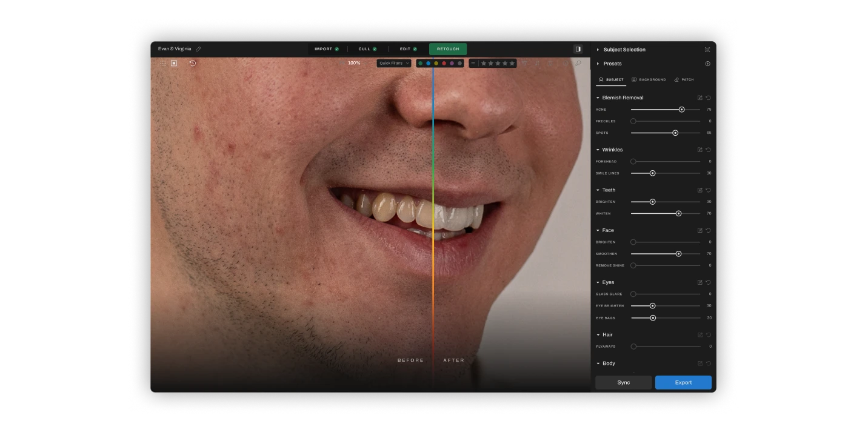This screenshot has width=868, height=435.
Task: Click the edit icon for Eyes section
Action: point(700,282)
